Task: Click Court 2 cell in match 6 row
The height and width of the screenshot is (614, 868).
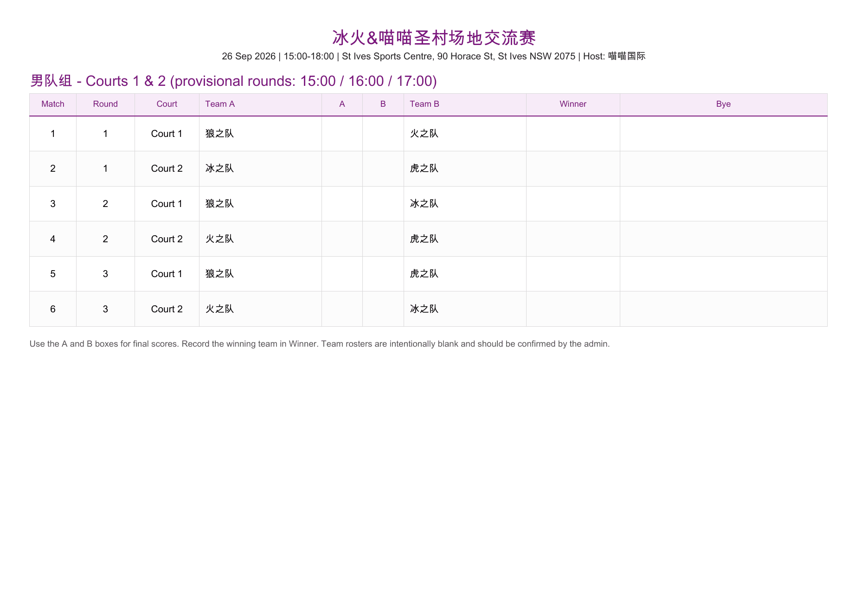Action: [167, 309]
